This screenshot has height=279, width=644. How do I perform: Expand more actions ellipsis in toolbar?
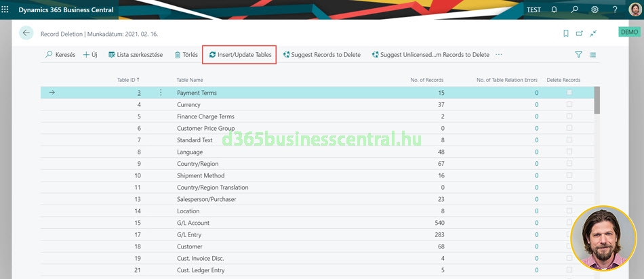[x=499, y=55]
